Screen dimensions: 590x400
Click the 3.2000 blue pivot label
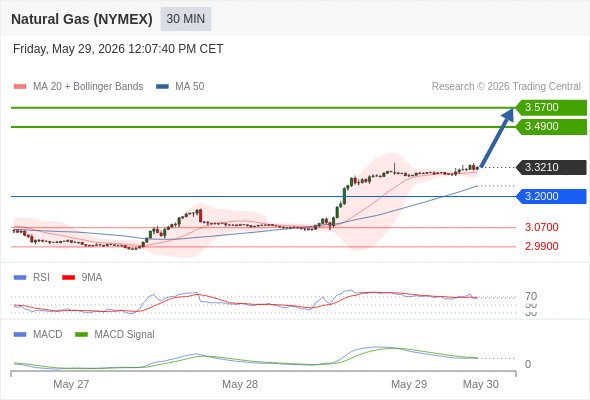(x=551, y=196)
